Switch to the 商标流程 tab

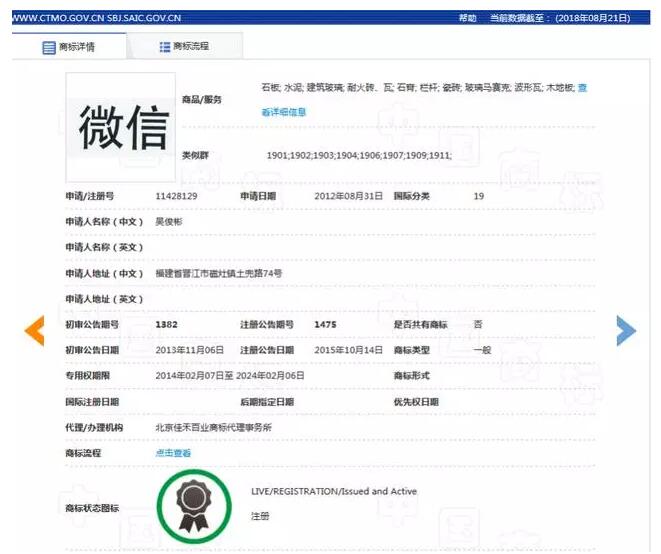point(185,46)
